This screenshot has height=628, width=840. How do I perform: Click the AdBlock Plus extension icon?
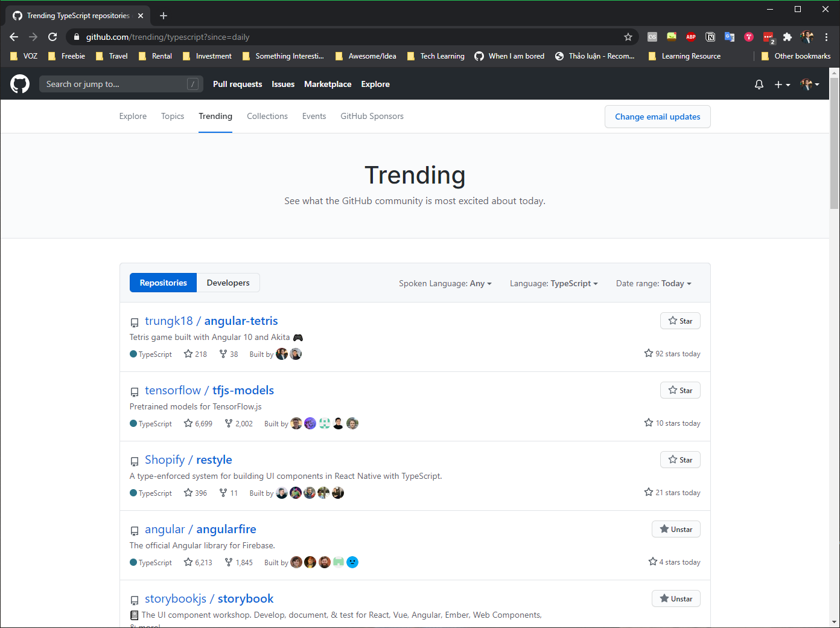coord(691,37)
